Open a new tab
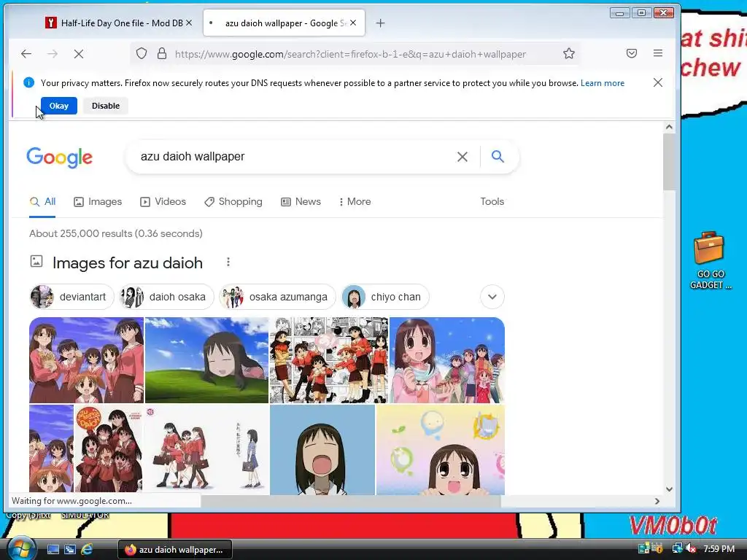 pyautogui.click(x=380, y=23)
